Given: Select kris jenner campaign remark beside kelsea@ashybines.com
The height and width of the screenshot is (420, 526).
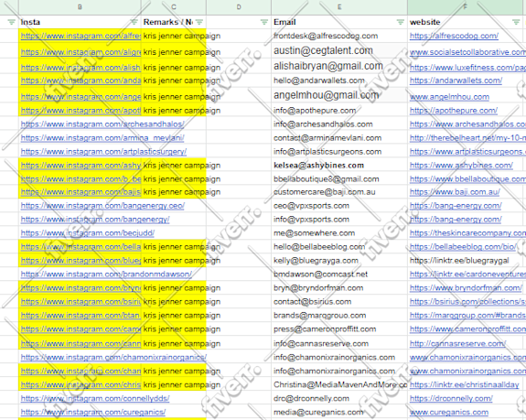Looking at the screenshot, I should point(174,166).
